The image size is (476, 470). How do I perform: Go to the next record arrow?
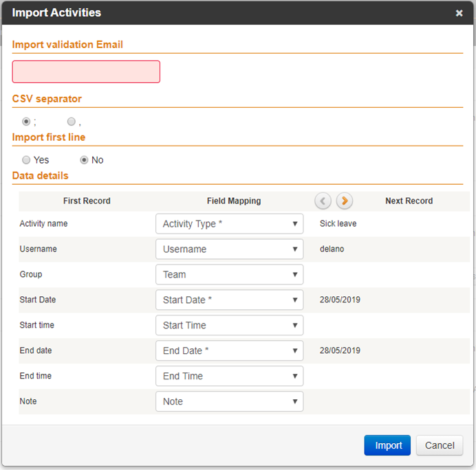[x=344, y=201]
